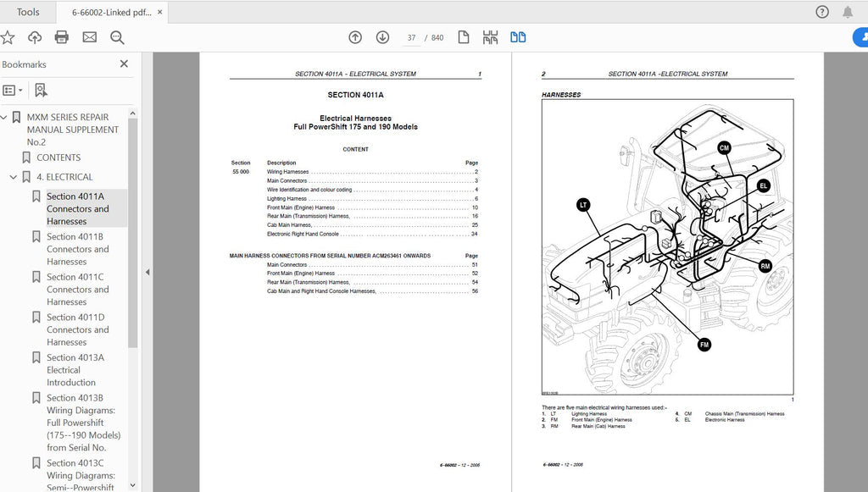Click the RM harness label in diagram
Image resolution: width=868 pixels, height=492 pixels.
(x=765, y=266)
